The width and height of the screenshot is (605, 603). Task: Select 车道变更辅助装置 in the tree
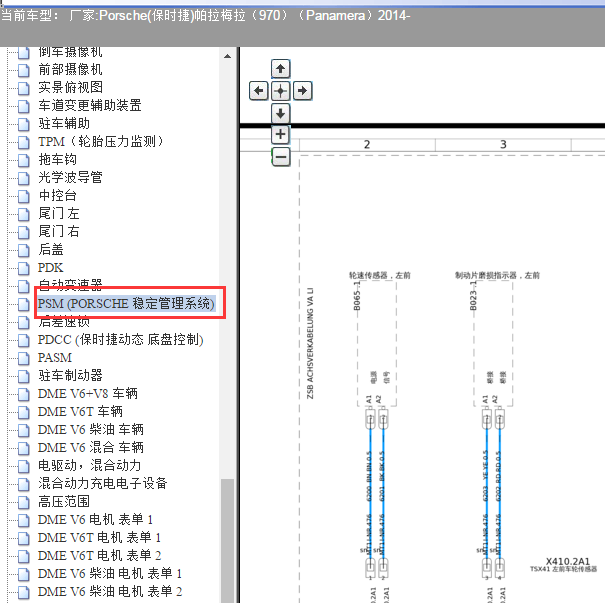click(90, 105)
